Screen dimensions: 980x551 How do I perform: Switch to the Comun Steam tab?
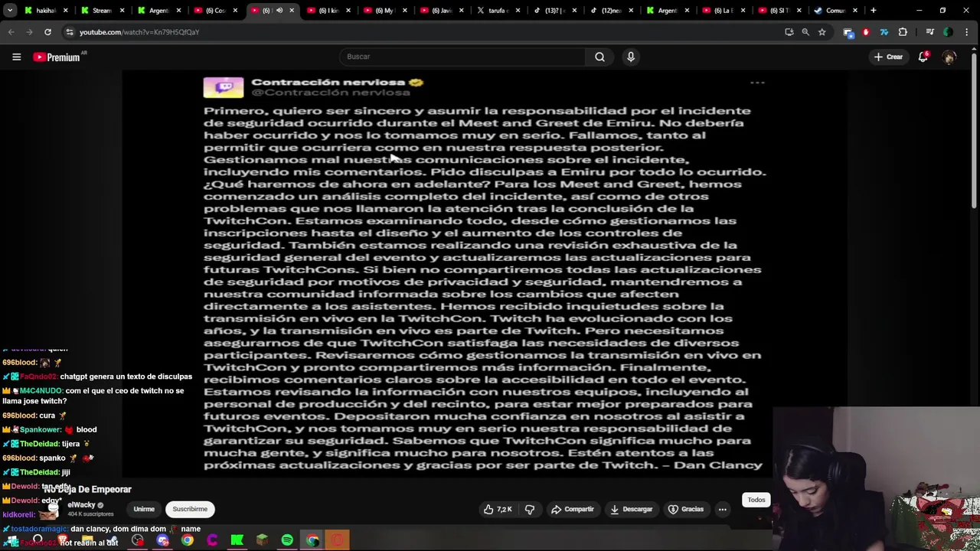(836, 11)
